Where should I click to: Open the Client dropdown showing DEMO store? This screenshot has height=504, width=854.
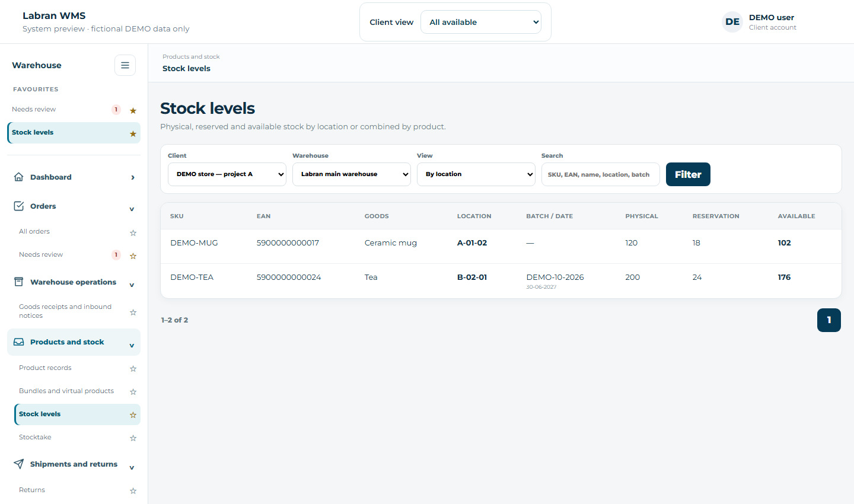(227, 174)
